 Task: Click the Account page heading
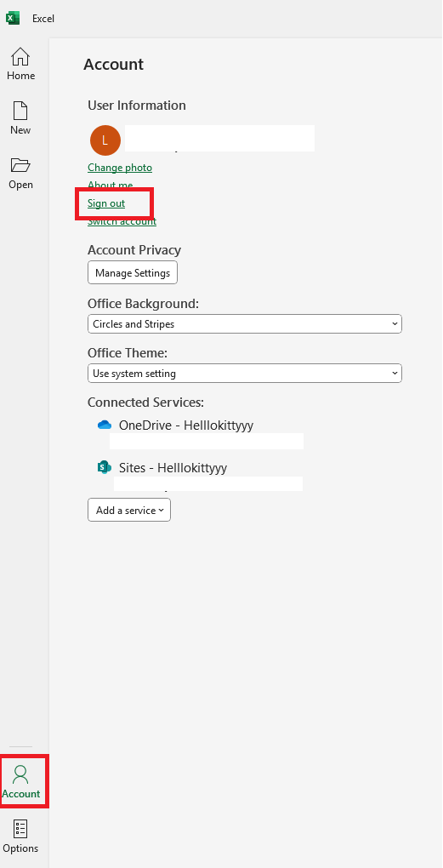point(113,64)
